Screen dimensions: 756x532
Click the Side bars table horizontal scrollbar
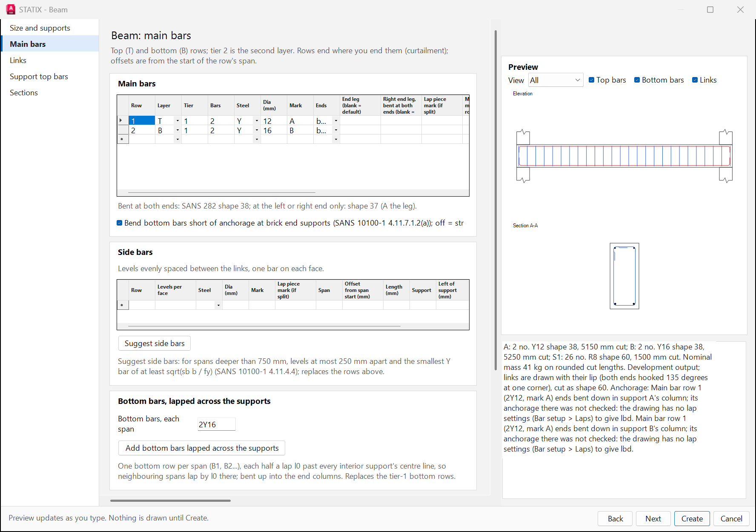pos(264,326)
